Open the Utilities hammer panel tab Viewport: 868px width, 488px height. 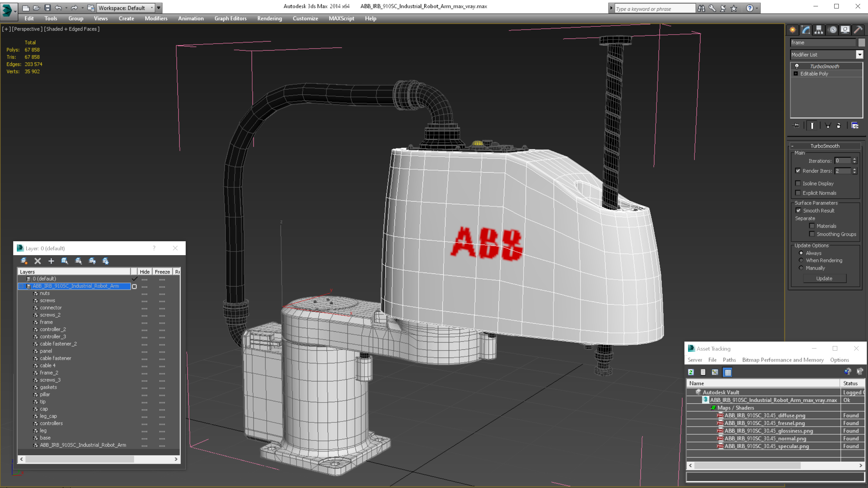[x=858, y=30]
